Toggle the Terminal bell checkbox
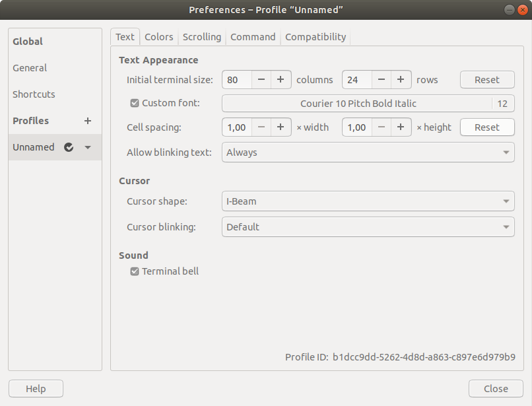Viewport: 532px width, 406px height. pyautogui.click(x=134, y=271)
